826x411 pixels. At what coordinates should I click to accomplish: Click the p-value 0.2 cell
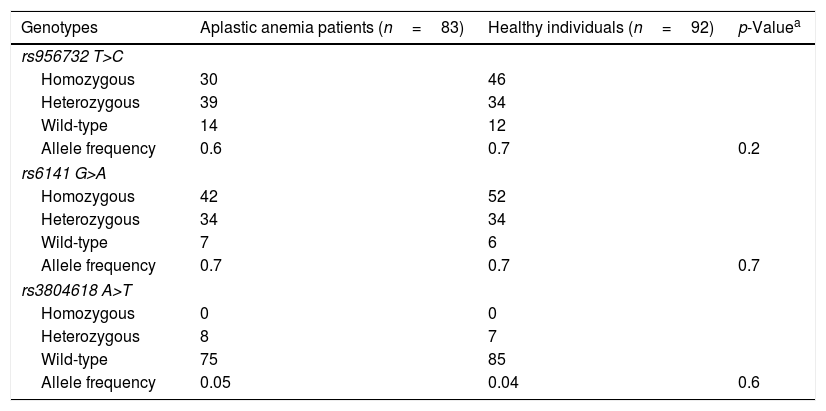pyautogui.click(x=748, y=149)
